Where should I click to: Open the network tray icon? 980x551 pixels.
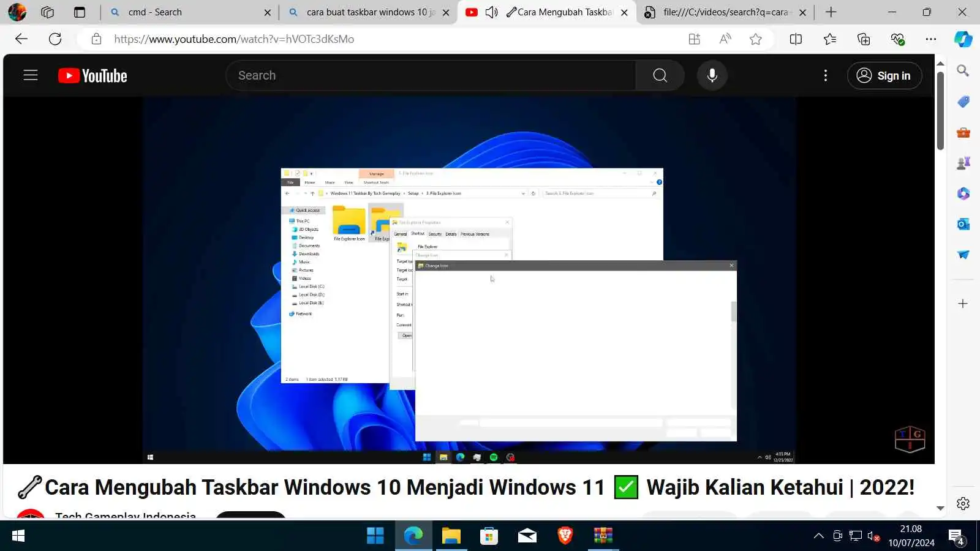pyautogui.click(x=856, y=536)
